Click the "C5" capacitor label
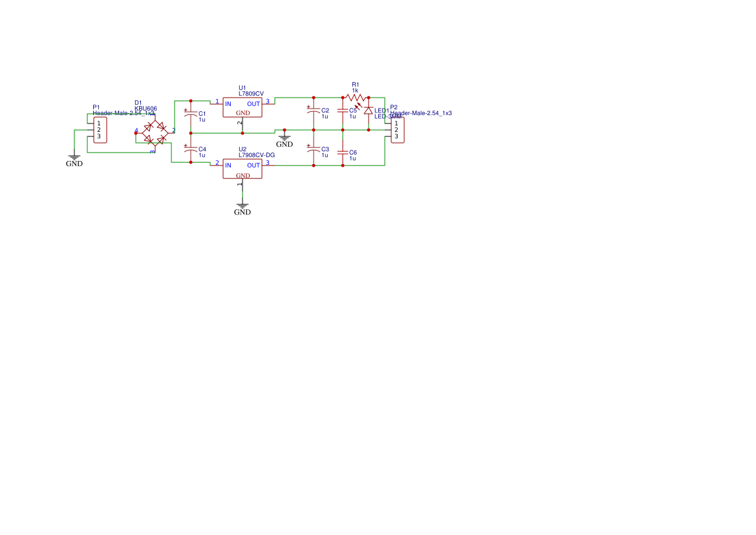Viewport: 756px width, 535px height. (x=353, y=110)
